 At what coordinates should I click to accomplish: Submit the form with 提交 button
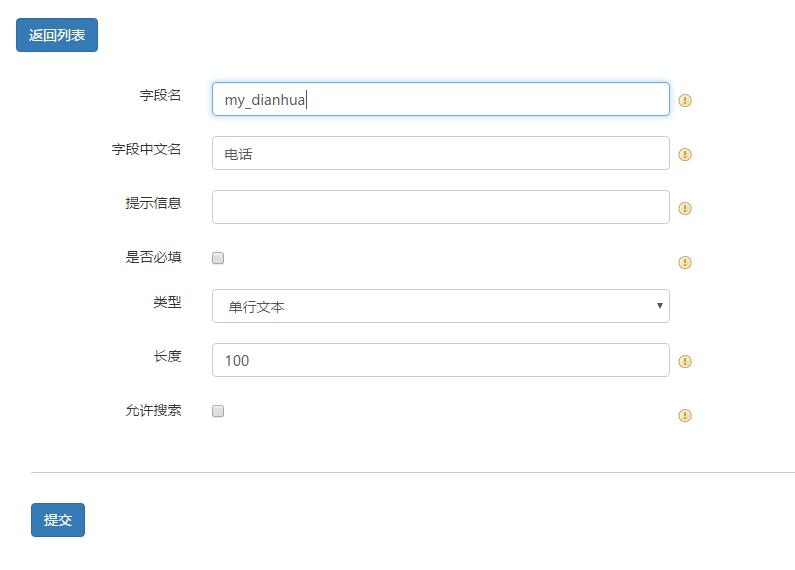(x=58, y=520)
